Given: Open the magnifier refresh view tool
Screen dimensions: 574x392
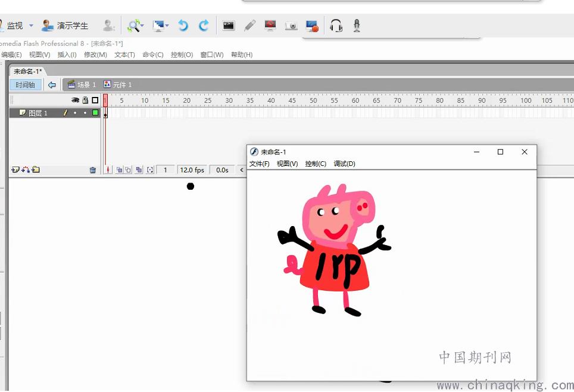Looking at the screenshot, I should pos(133,26).
